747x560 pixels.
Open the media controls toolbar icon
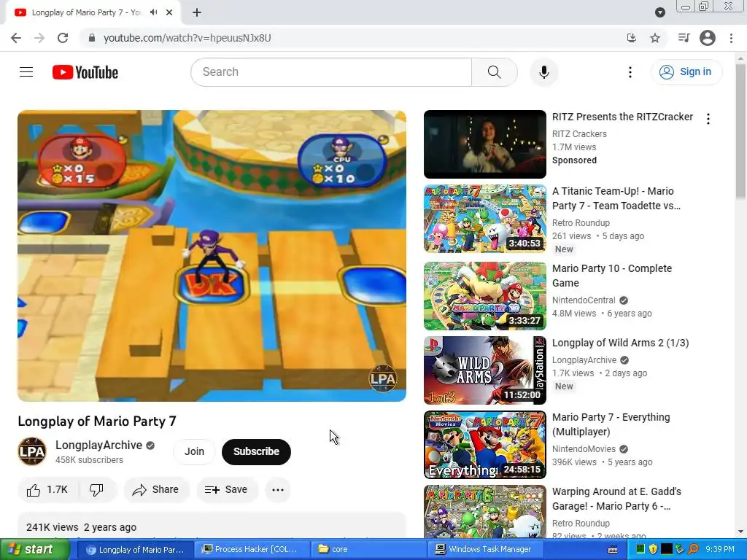(684, 38)
